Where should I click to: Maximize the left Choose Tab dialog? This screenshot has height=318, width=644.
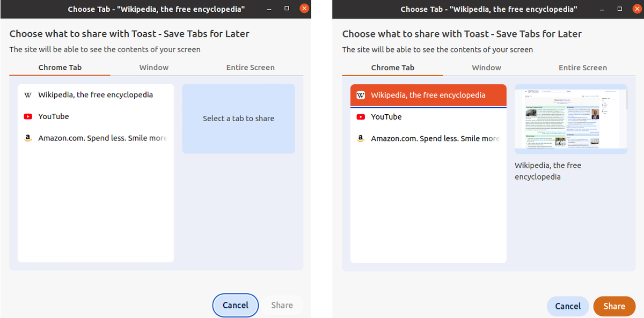287,9
